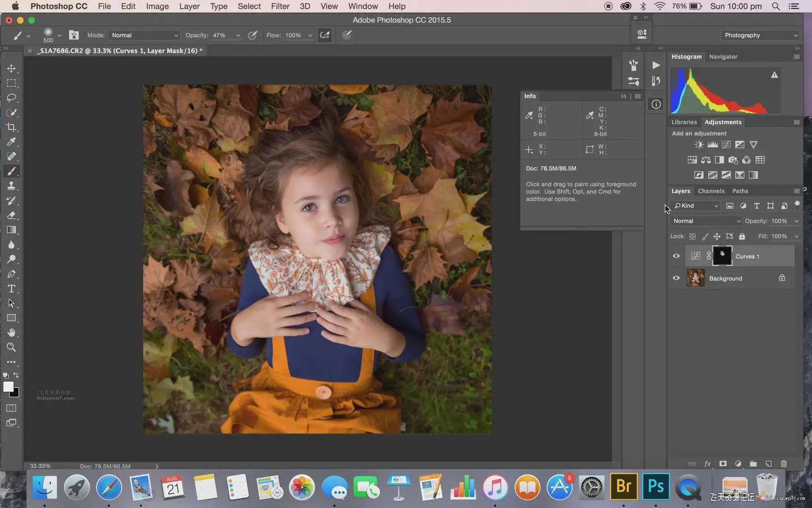Screen dimensions: 812x508
Task: Open the Filter menu
Action: 280,6
